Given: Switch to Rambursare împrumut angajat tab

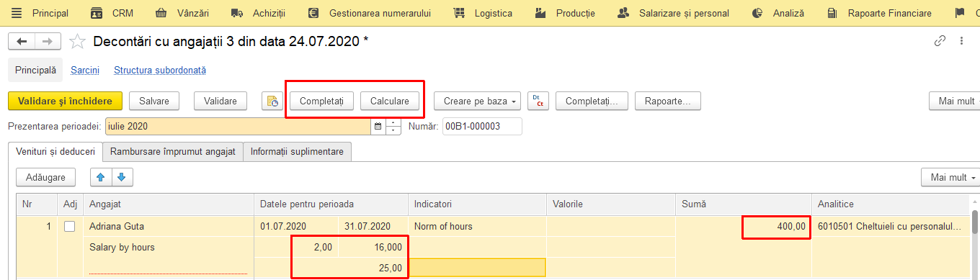Looking at the screenshot, I should (x=172, y=152).
